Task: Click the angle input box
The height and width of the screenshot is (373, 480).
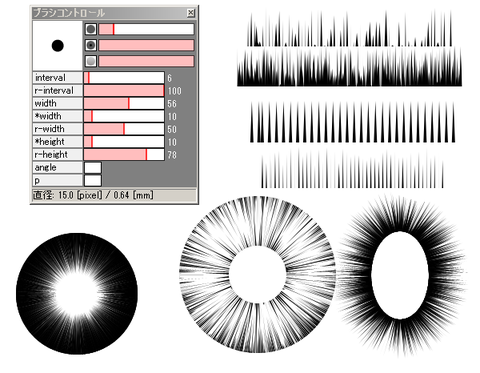Action: click(x=93, y=167)
